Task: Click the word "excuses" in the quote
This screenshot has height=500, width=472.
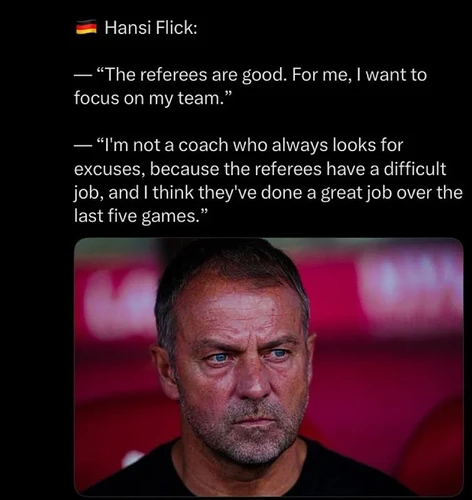Action: click(109, 170)
